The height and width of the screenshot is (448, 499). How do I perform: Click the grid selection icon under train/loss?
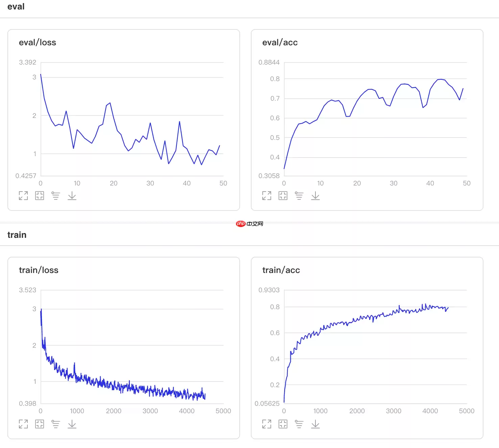tap(40, 424)
